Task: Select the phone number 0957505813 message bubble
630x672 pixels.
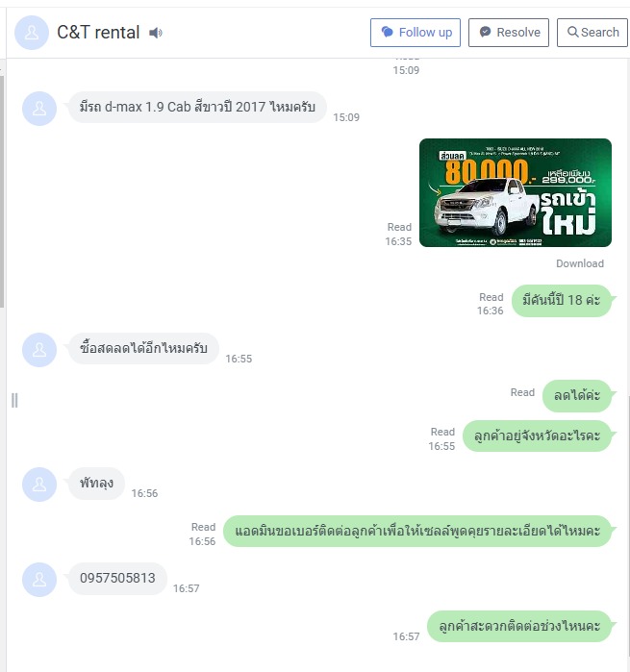Action: point(117,578)
